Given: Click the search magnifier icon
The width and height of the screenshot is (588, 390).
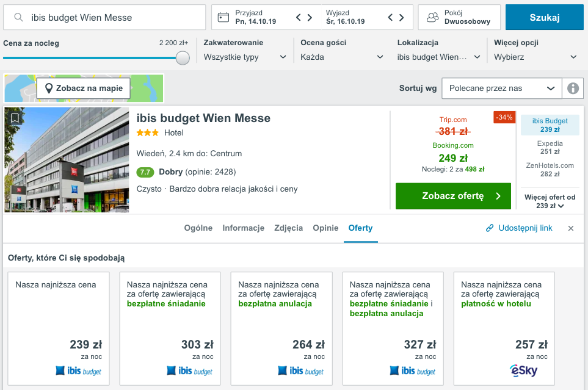Looking at the screenshot, I should pyautogui.click(x=19, y=18).
